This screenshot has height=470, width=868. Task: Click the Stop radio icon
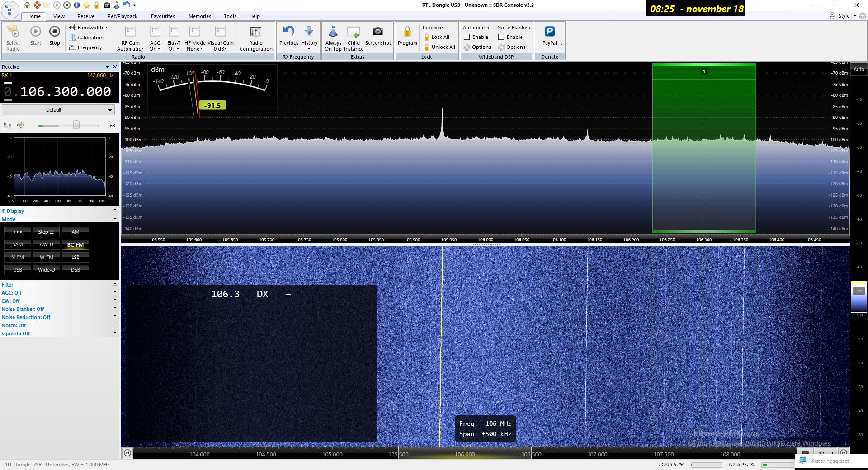click(54, 32)
